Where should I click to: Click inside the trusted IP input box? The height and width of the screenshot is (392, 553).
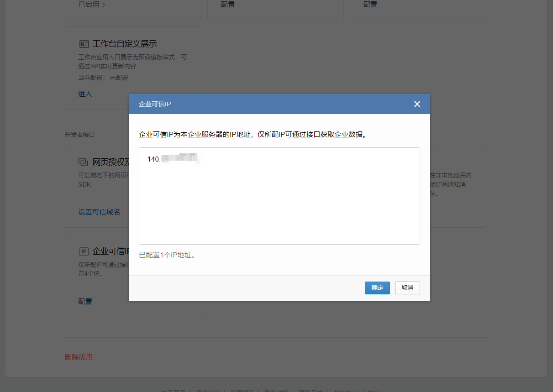[279, 195]
